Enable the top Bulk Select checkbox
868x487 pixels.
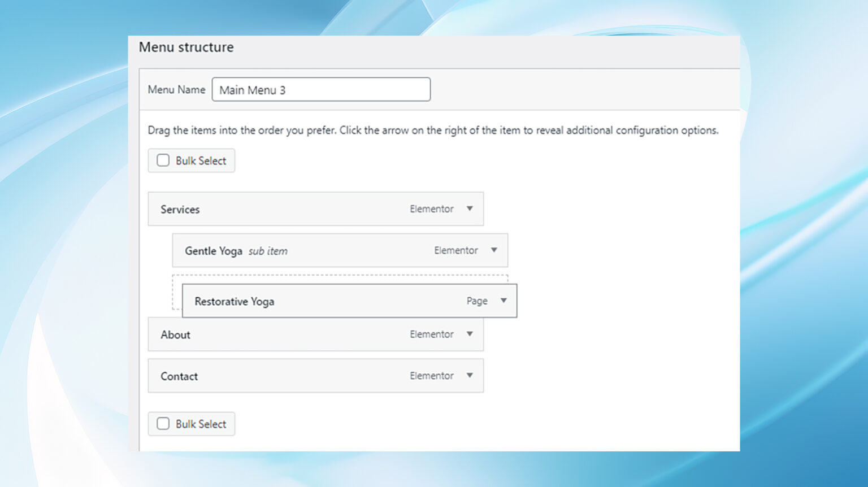click(x=163, y=160)
